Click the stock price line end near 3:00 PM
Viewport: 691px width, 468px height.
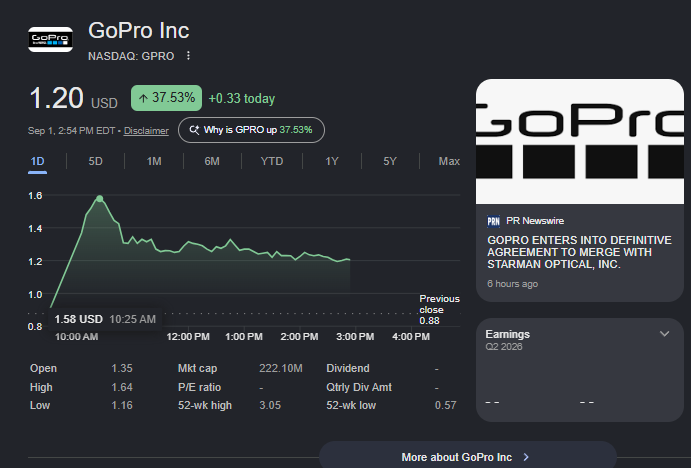(x=349, y=260)
